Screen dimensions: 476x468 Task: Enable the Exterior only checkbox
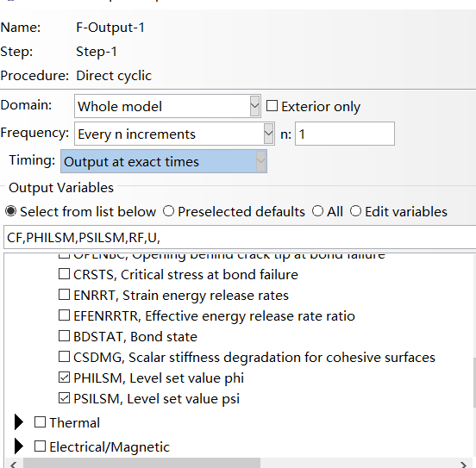(x=272, y=106)
